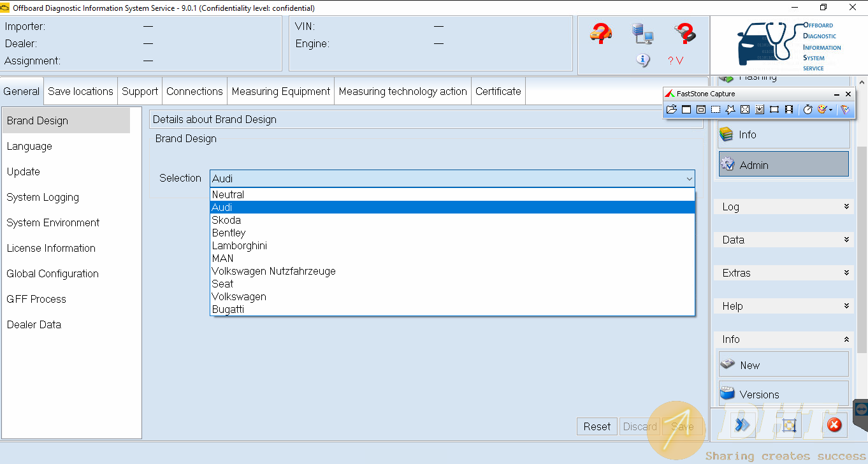Pick Bugatti from the Selection dropdown
This screenshot has width=868, height=464.
pyautogui.click(x=228, y=309)
